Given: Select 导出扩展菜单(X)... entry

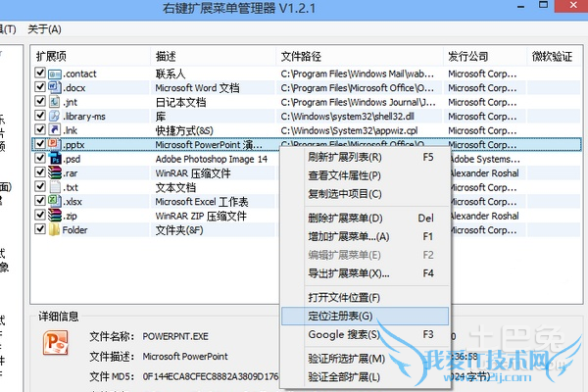Looking at the screenshot, I should point(365,273).
